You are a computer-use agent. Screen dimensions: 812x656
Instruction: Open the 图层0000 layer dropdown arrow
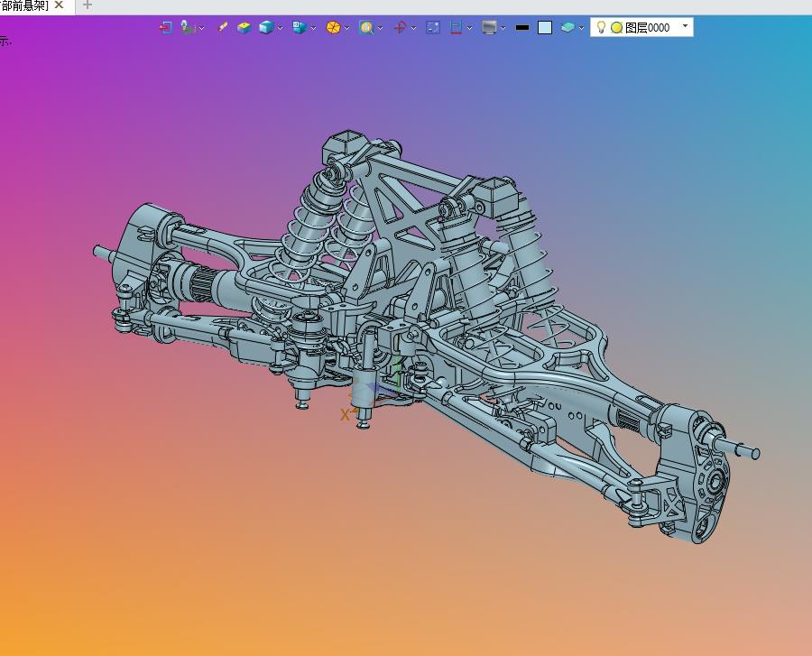685,26
